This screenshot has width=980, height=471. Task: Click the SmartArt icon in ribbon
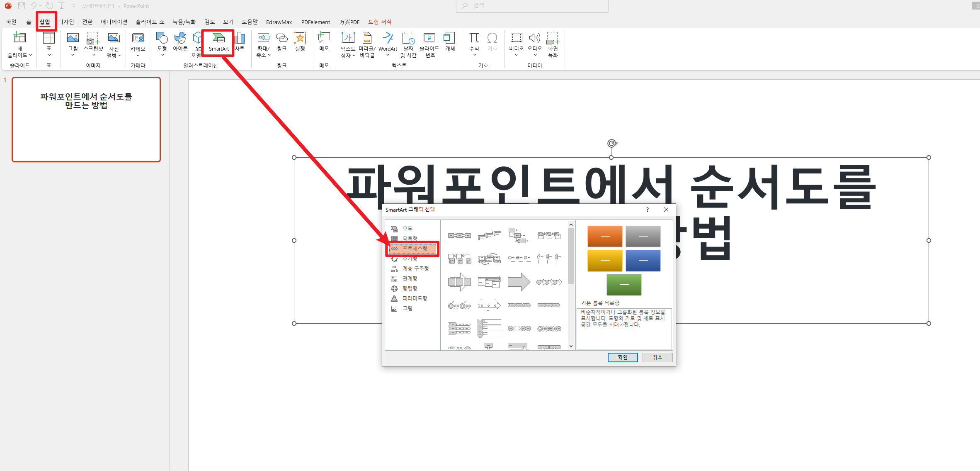[218, 41]
